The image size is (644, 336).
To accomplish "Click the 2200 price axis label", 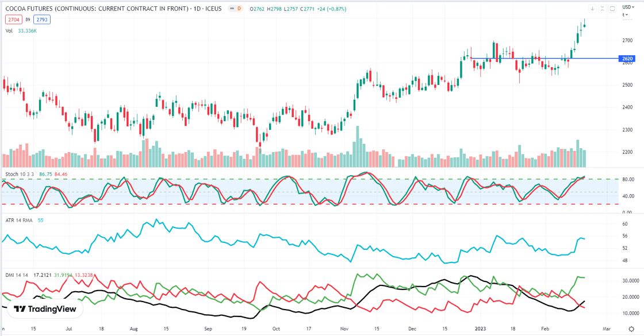I will point(627,152).
